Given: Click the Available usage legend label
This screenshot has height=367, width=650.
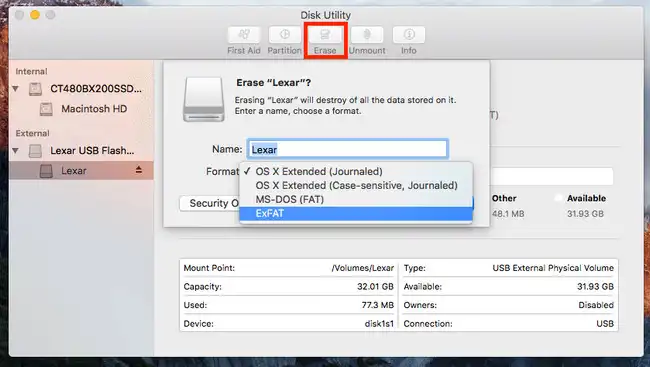Looking at the screenshot, I should coord(586,198).
